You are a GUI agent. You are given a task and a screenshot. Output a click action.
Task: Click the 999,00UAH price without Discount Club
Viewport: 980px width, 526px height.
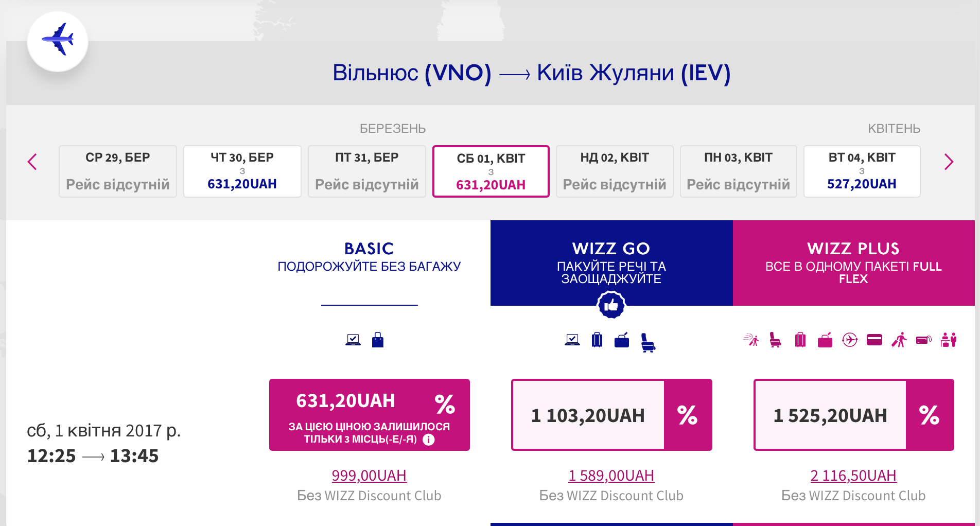[x=369, y=476]
